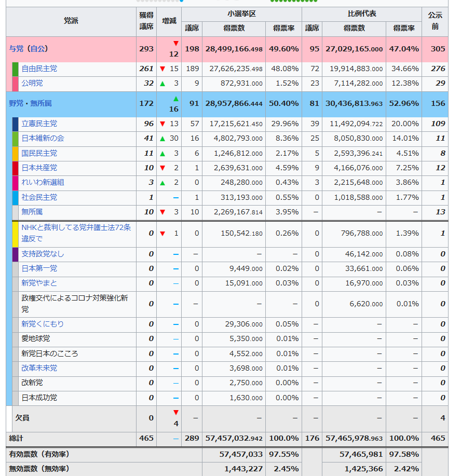Select the 政権交代によるコロナ対策強化新党 label
This screenshot has height=476, width=461.
74,304
